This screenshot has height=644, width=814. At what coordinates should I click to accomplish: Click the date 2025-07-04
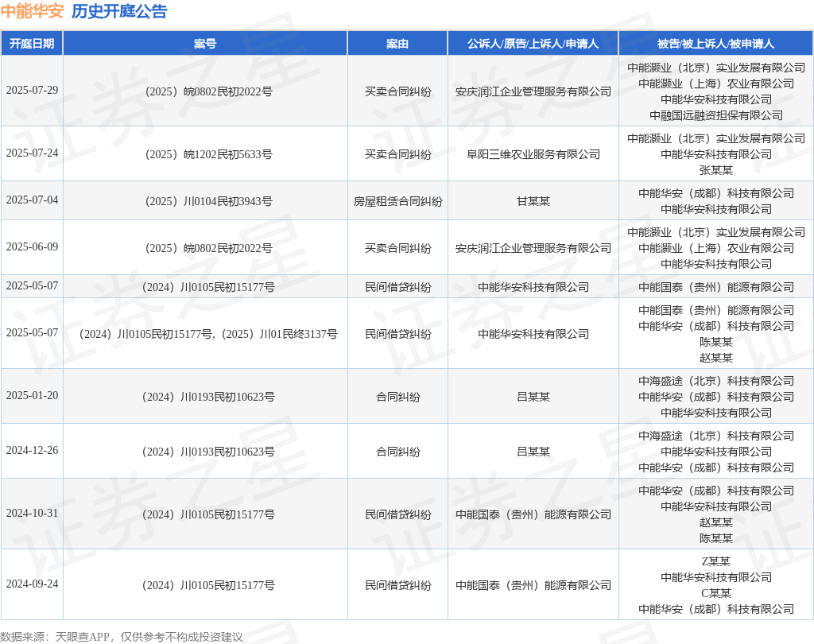point(32,200)
